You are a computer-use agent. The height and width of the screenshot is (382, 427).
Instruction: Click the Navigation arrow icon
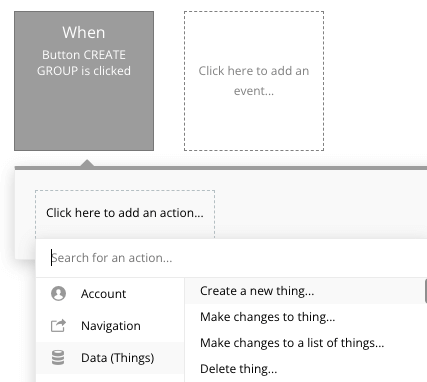58,326
